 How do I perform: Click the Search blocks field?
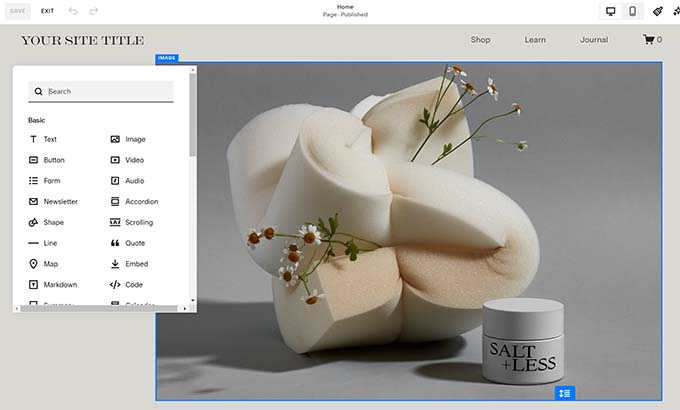pyautogui.click(x=108, y=91)
